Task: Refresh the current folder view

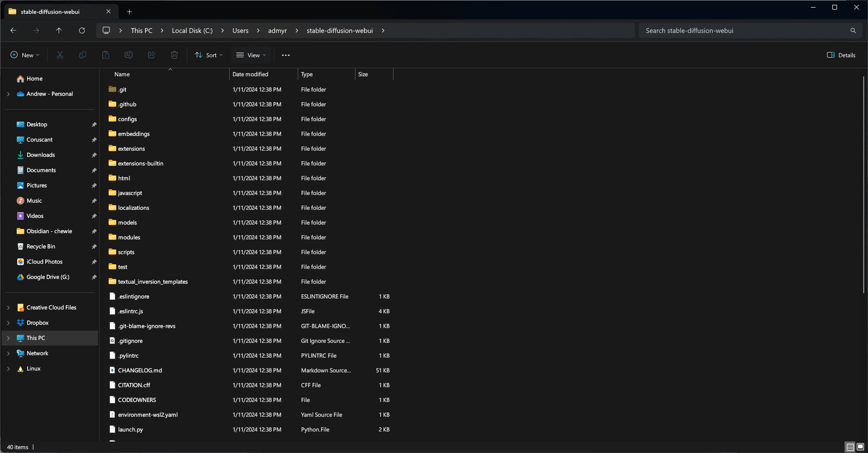Action: 82,31
